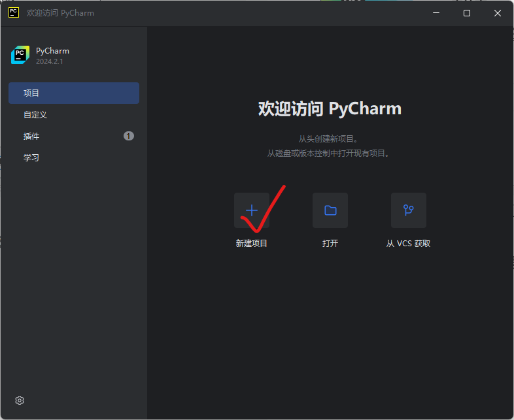Screen dimensions: 514x420
Task: Click the plugins update badge showing 1
Action: [x=128, y=136]
